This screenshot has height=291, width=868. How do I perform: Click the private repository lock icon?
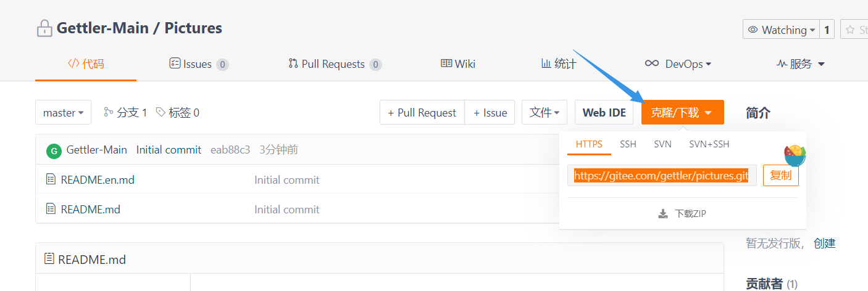[44, 28]
